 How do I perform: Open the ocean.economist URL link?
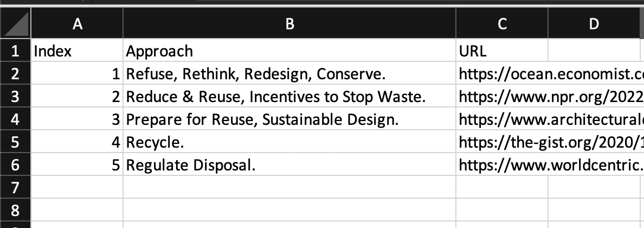pos(550,74)
